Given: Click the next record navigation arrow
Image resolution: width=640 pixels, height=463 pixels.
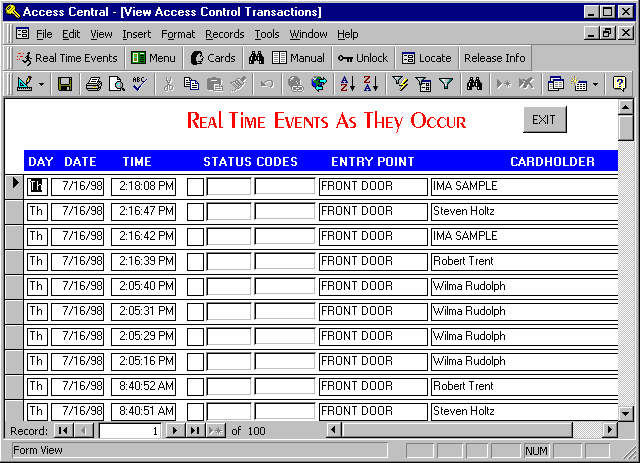Looking at the screenshot, I should [174, 430].
